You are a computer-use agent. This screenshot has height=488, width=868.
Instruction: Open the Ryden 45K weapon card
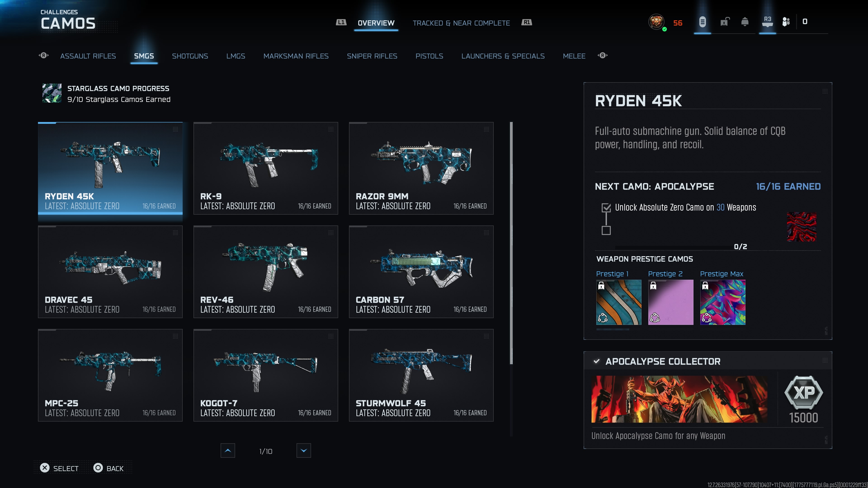110,168
